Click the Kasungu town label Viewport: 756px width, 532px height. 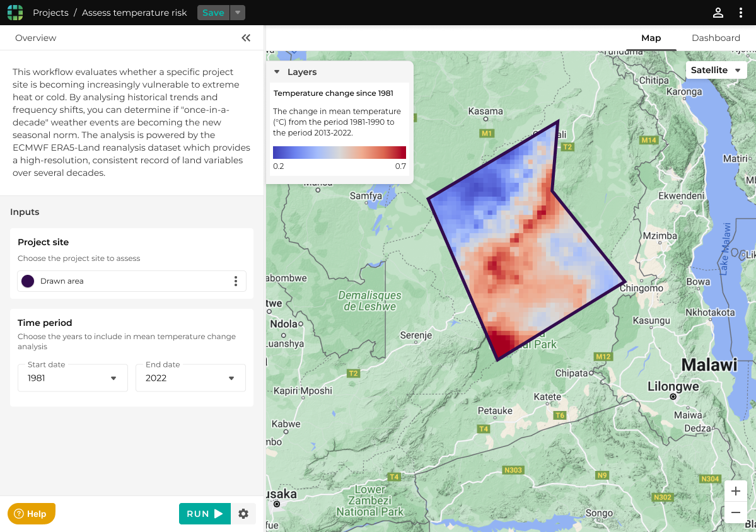coord(651,320)
